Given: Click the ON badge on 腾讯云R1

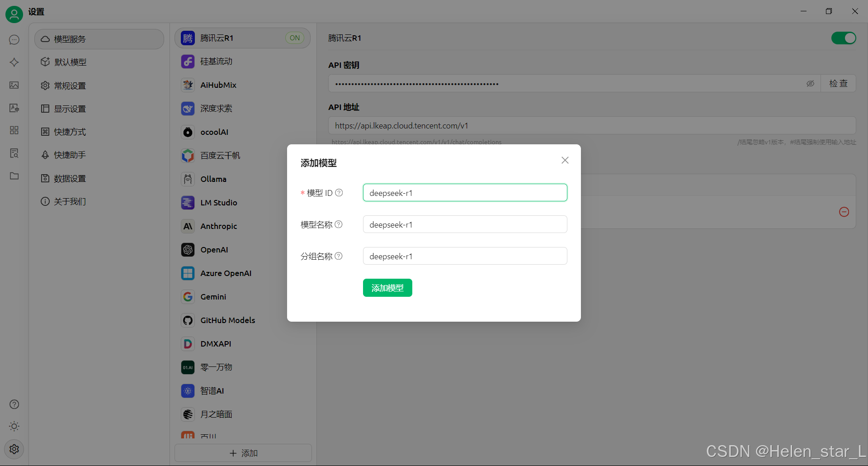Looking at the screenshot, I should tap(295, 38).
